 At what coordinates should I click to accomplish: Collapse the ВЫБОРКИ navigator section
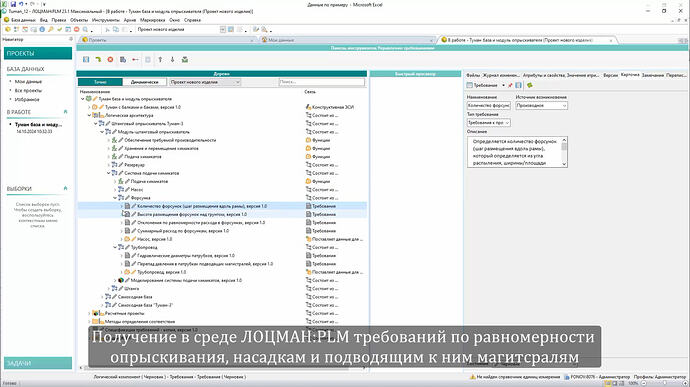pos(66,188)
